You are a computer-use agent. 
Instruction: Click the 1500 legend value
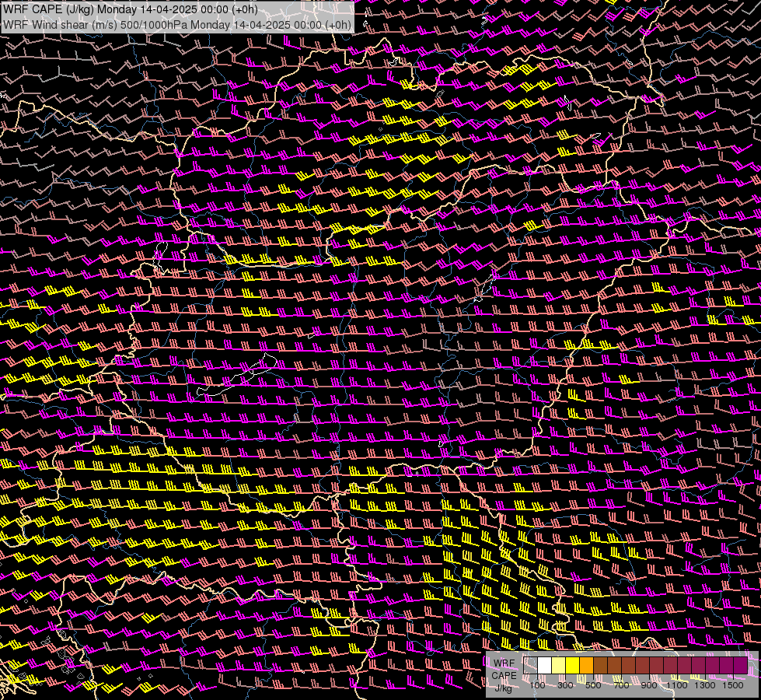coord(733,685)
